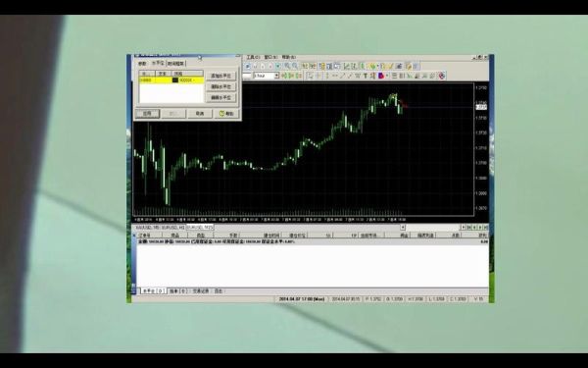The width and height of the screenshot is (588, 368).
Task: Open the 窗口 (Window) menu
Action: pos(270,57)
